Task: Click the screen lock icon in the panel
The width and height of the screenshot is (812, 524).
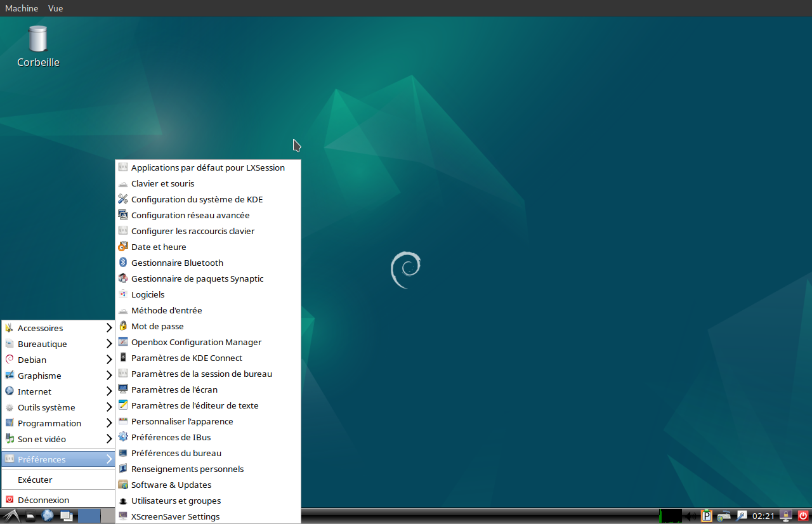Action: coord(787,516)
